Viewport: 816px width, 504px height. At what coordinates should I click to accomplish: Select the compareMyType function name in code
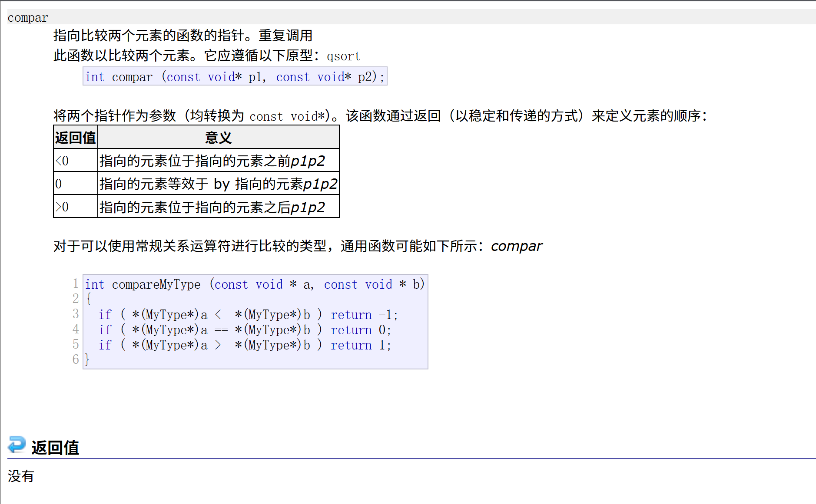(156, 284)
